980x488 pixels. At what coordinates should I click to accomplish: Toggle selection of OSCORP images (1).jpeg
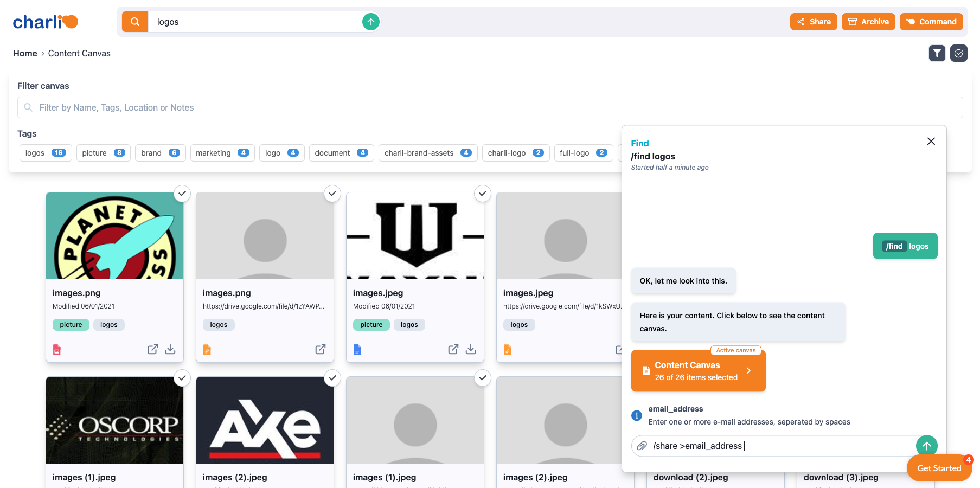click(x=182, y=378)
